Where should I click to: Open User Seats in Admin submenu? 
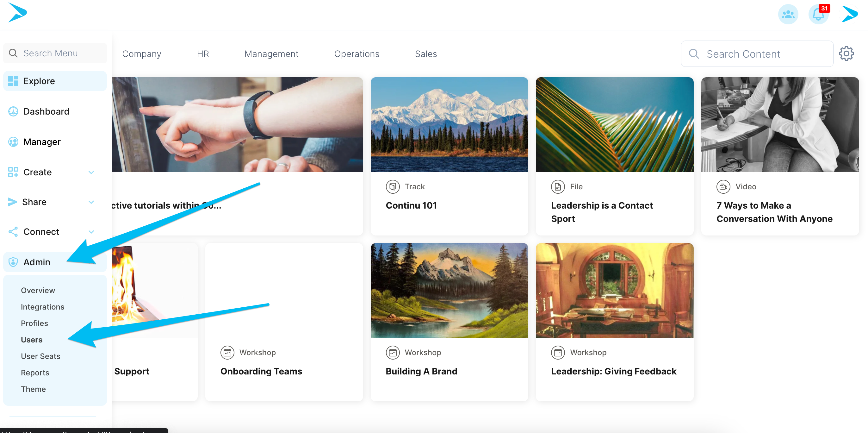coord(40,356)
